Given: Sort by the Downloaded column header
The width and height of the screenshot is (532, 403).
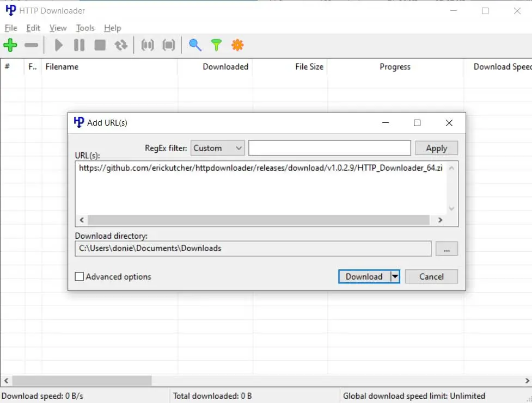Looking at the screenshot, I should (215, 67).
